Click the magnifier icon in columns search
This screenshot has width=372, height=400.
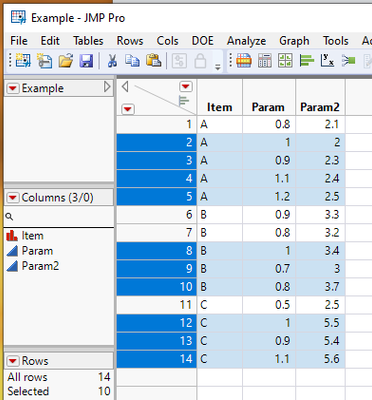click(x=9, y=217)
